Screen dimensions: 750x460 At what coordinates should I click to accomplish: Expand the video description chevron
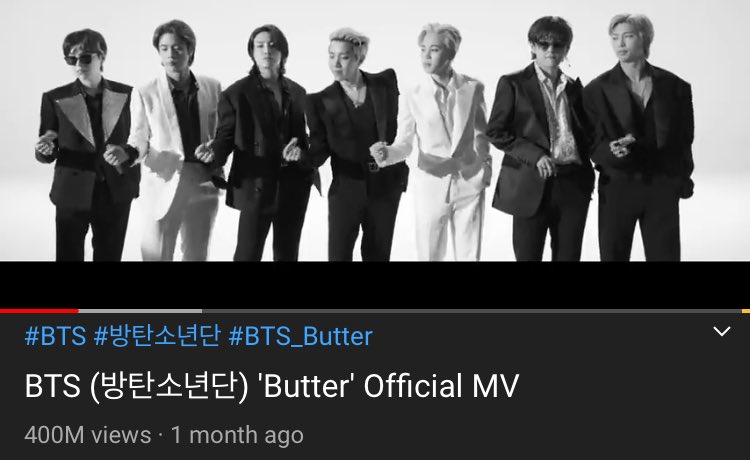tap(721, 331)
